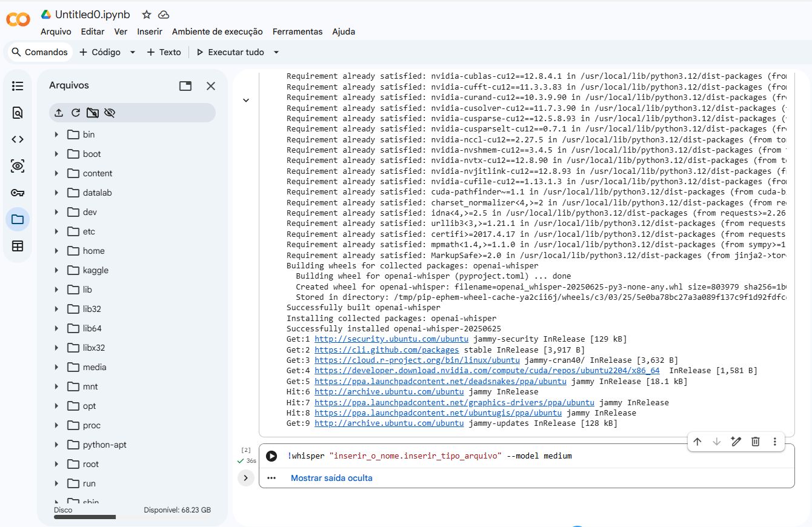The height and width of the screenshot is (527, 812).
Task: Open the code snippets sidebar icon
Action: [18, 139]
